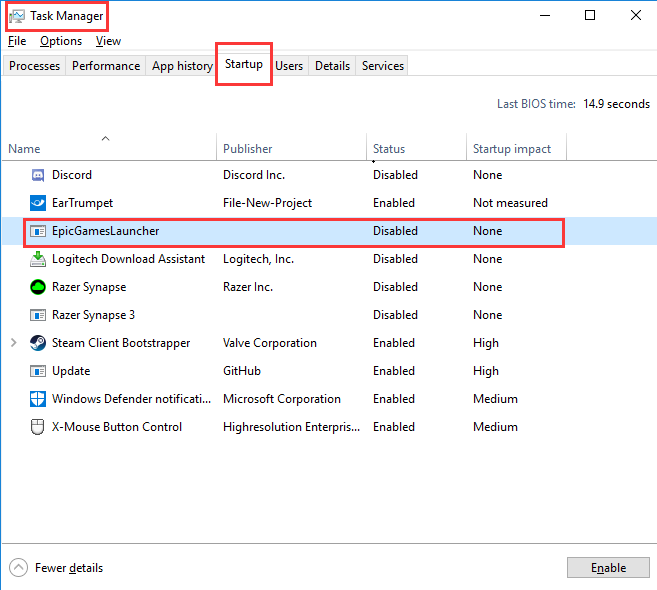Image resolution: width=657 pixels, height=590 pixels.
Task: Switch to the Processes tab
Action: [34, 66]
